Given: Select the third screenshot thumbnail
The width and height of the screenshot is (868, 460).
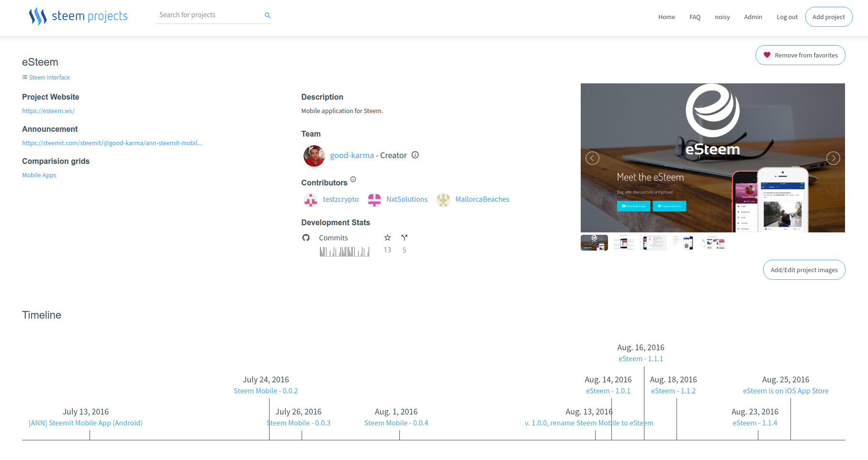Looking at the screenshot, I should click(x=653, y=242).
